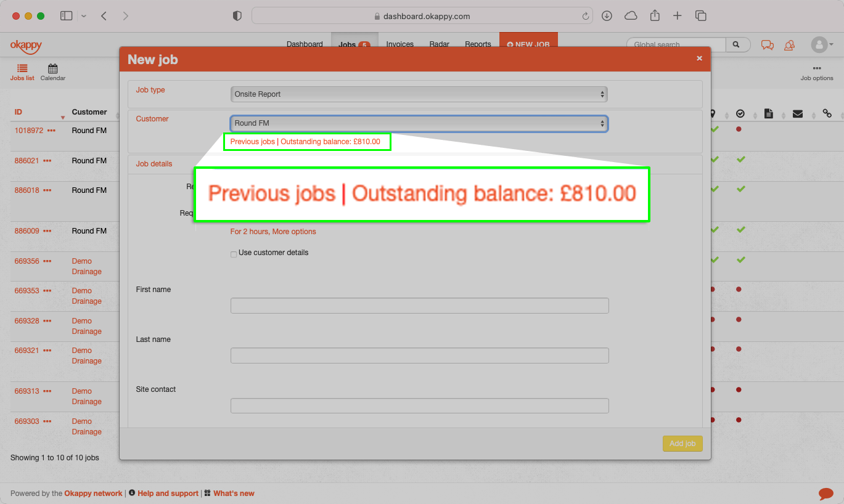The height and width of the screenshot is (504, 844).
Task: Click the location pin column header icon
Action: pos(713,113)
